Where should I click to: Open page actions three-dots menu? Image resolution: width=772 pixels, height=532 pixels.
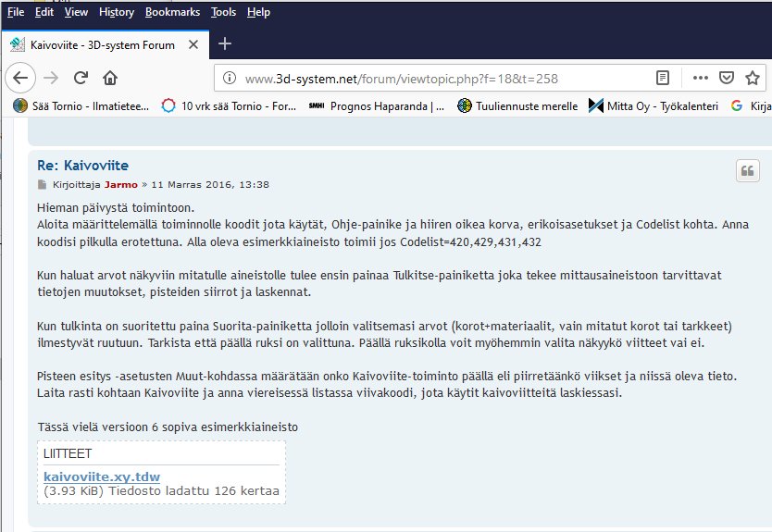tap(700, 78)
